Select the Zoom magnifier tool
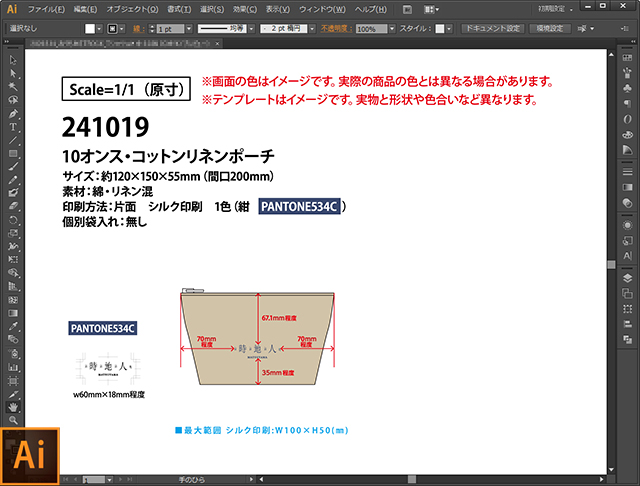Screen dimensions: 640x486 [x=13, y=421]
